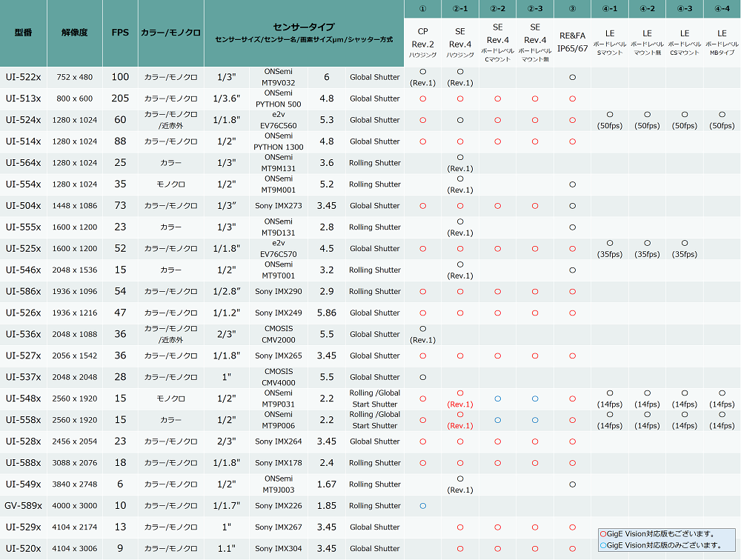Select the CMOSIS CMV2000 sensor name
Image resolution: width=741 pixels, height=560 pixels.
coord(279,334)
